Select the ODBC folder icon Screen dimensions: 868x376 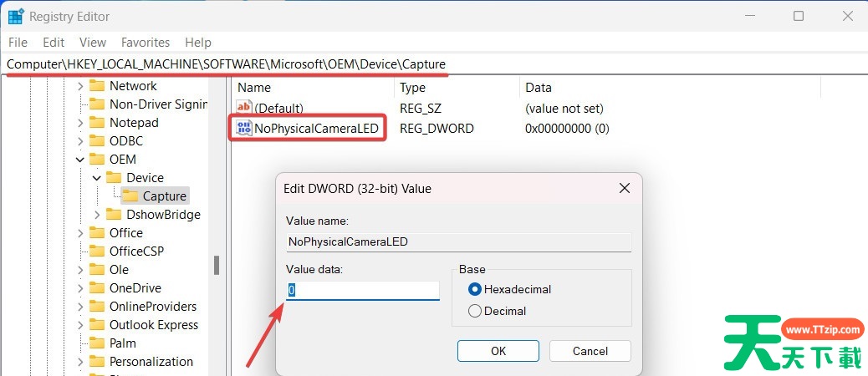pos(97,140)
